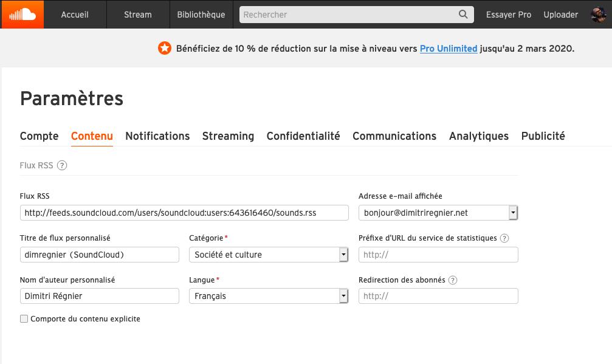
Task: Click the search magnifier icon
Action: [463, 15]
